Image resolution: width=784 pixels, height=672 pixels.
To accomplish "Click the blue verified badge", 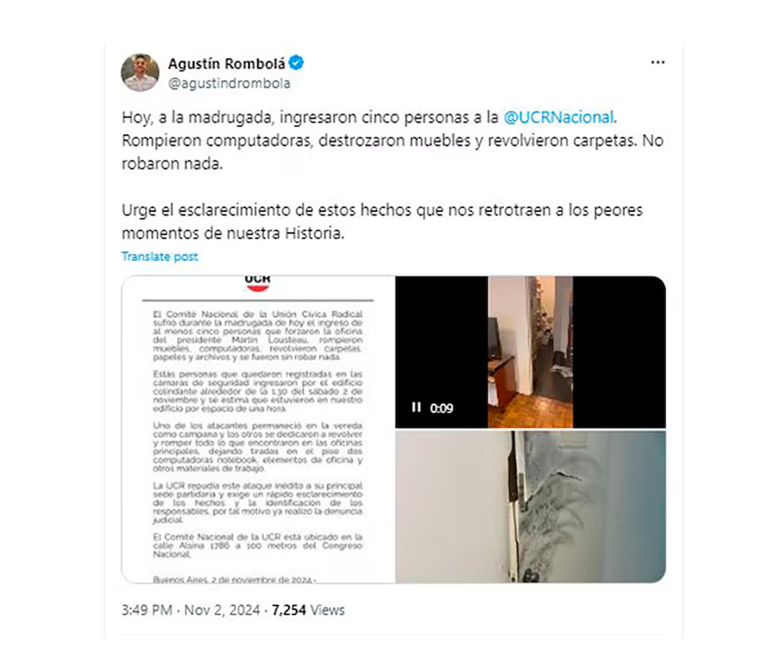I will (x=296, y=63).
